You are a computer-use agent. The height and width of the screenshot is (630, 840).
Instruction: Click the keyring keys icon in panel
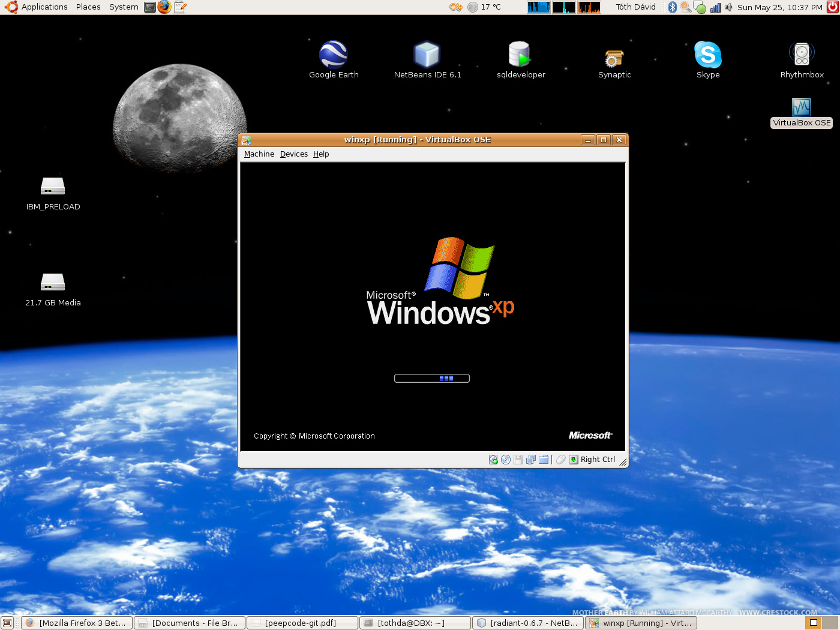(x=456, y=7)
